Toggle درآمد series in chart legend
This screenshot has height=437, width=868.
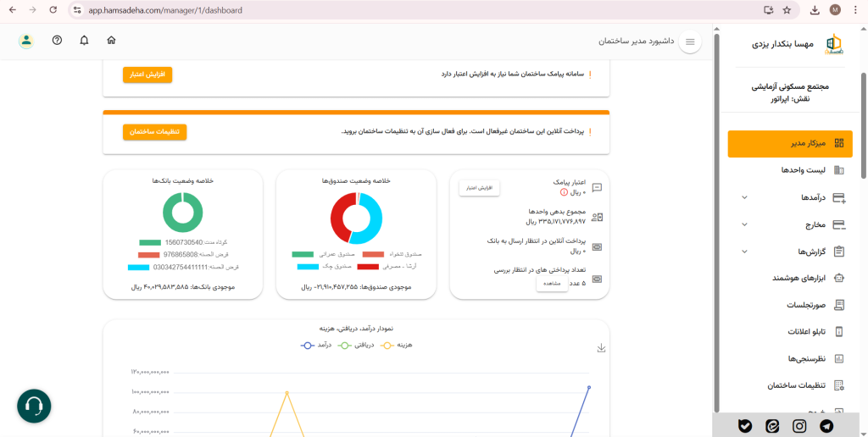[317, 345]
